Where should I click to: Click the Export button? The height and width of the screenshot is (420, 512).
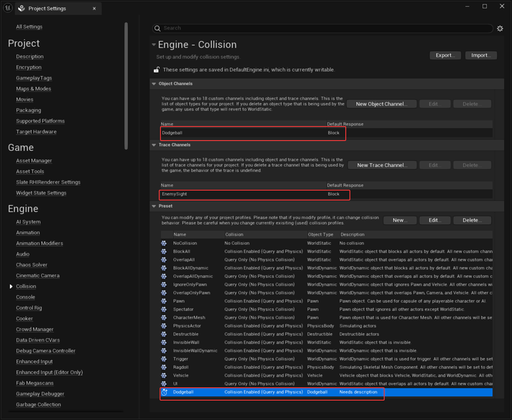(x=445, y=55)
